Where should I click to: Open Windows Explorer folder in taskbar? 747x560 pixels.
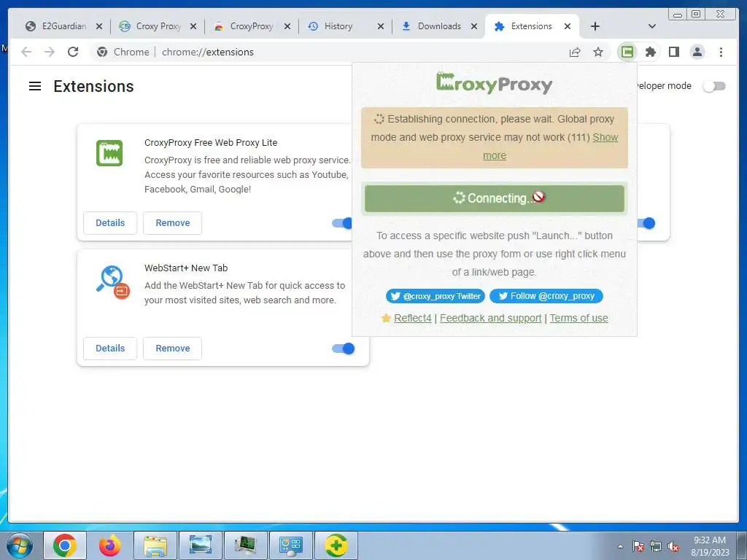[155, 545]
